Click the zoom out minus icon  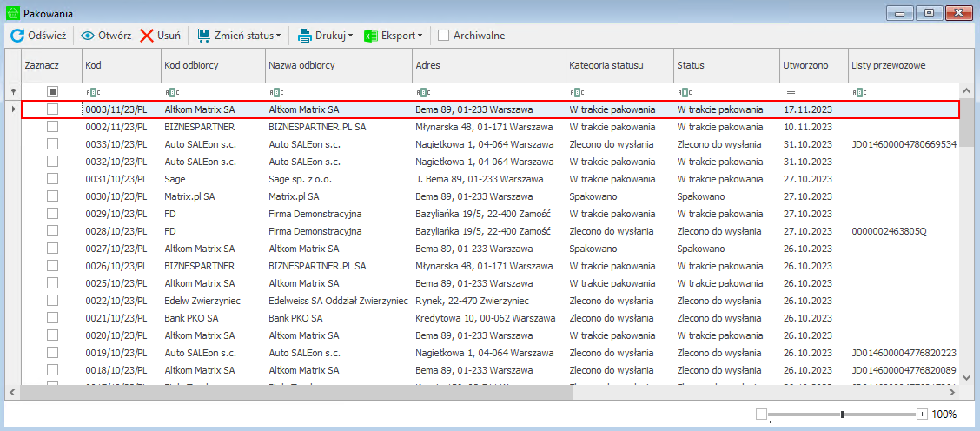[x=761, y=414]
